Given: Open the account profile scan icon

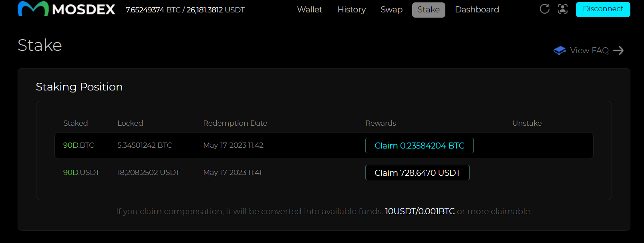Looking at the screenshot, I should (563, 9).
